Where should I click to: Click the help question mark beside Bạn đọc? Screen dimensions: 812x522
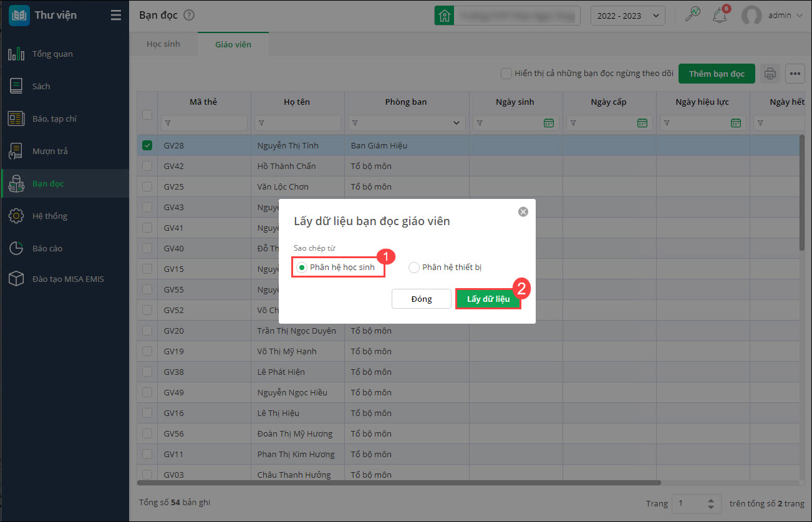click(190, 16)
